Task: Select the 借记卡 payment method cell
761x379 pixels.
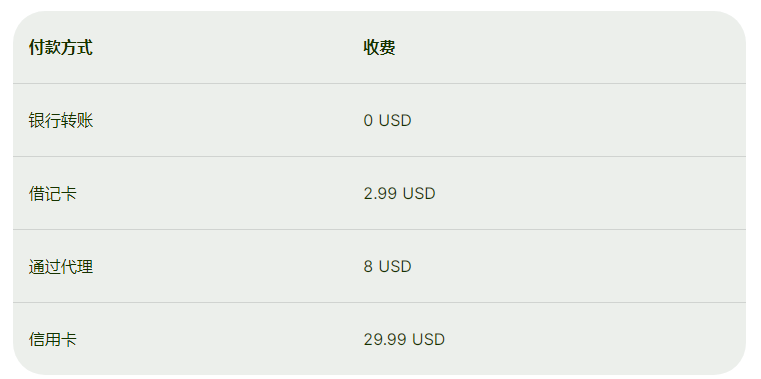Action: point(52,194)
